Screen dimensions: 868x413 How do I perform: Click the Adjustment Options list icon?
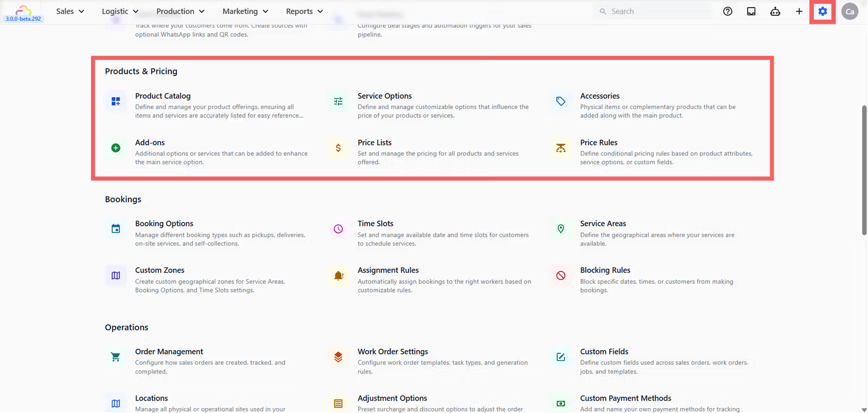(x=338, y=404)
